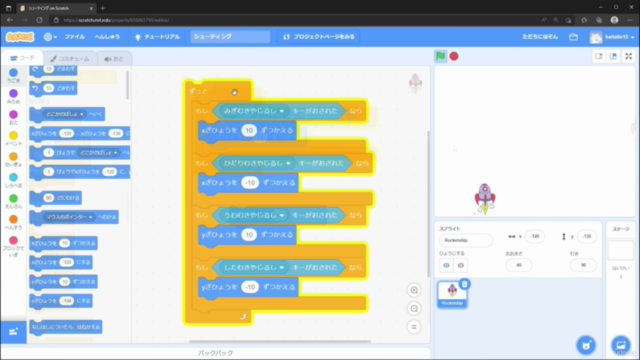640x360 pixels.
Task: Open the ひだりむきやじるし key dropdown
Action: tap(288, 163)
